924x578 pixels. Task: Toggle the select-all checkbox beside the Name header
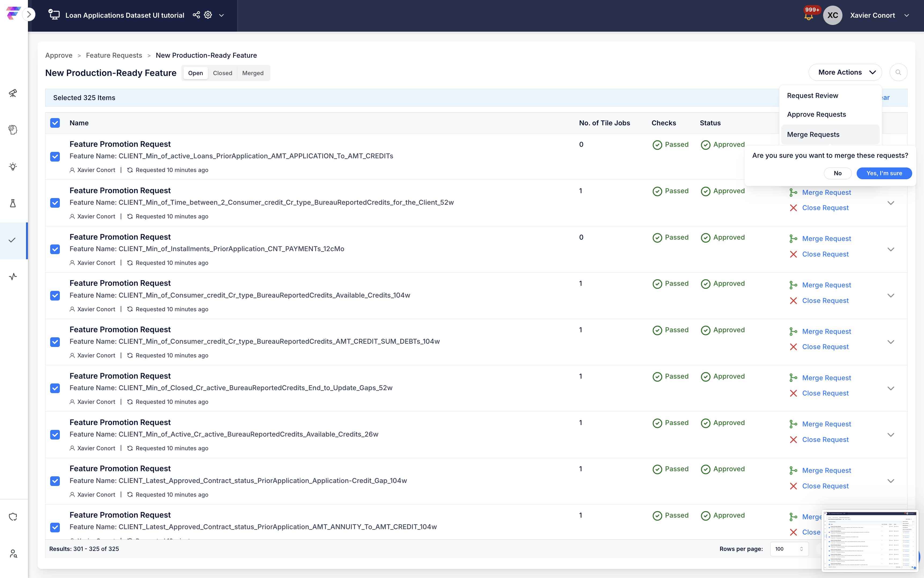click(x=55, y=123)
